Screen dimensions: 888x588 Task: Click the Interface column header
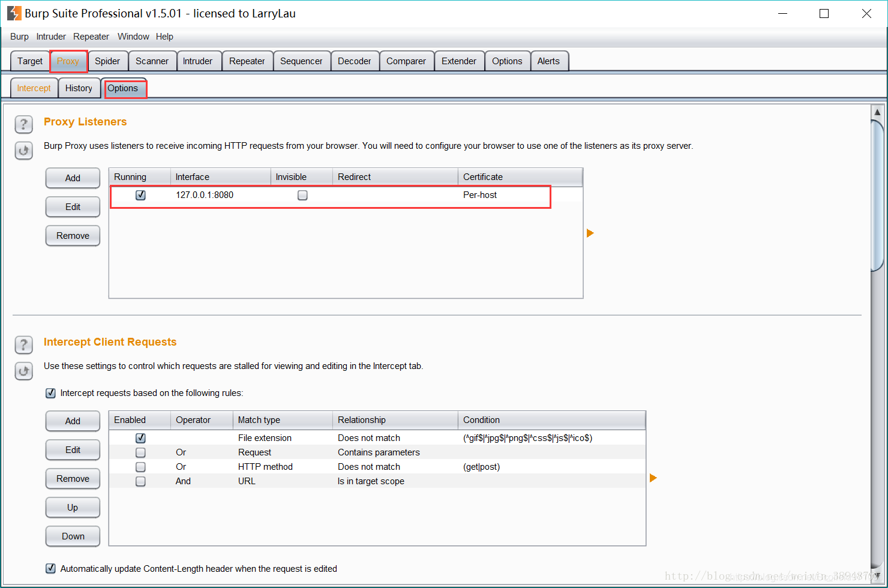click(221, 177)
